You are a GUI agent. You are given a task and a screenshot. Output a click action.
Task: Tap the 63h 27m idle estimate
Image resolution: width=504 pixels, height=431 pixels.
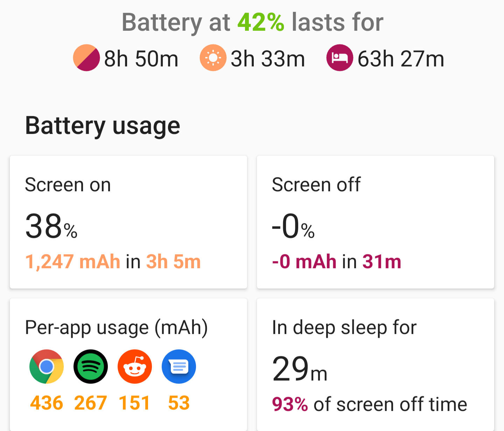pos(401,58)
